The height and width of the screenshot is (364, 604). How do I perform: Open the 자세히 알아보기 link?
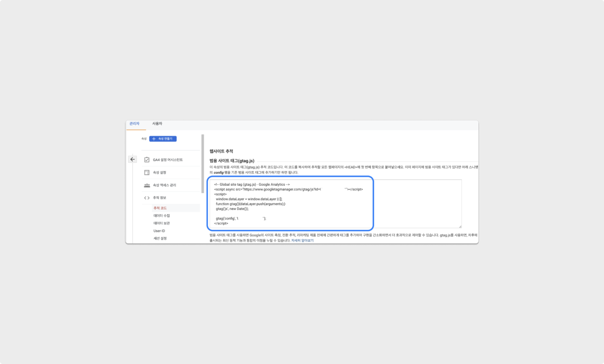click(x=302, y=241)
